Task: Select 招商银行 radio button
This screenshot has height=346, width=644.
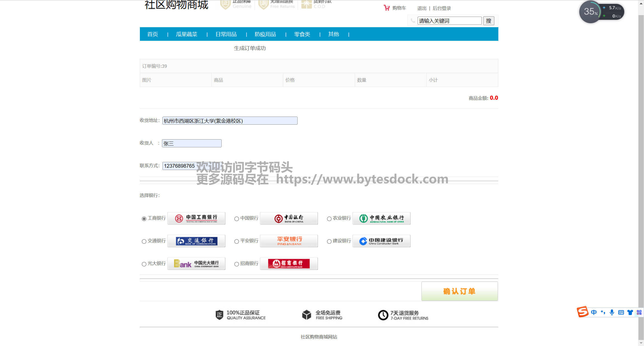Action: tap(236, 264)
